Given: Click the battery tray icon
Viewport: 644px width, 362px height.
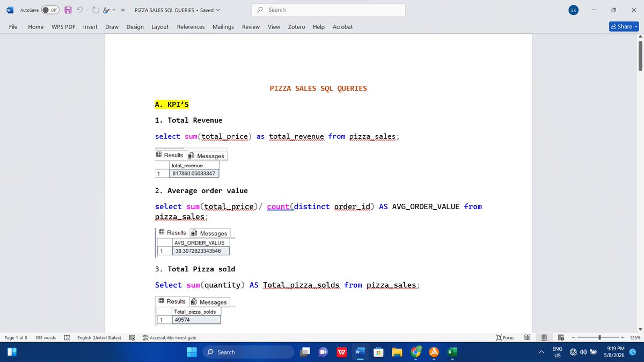Looking at the screenshot, I should (593, 352).
